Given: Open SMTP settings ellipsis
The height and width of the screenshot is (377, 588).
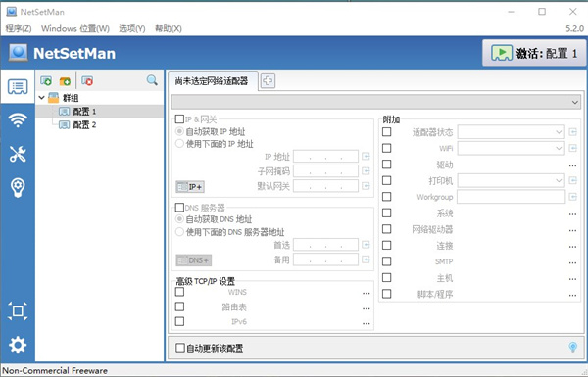Looking at the screenshot, I should (x=572, y=262).
